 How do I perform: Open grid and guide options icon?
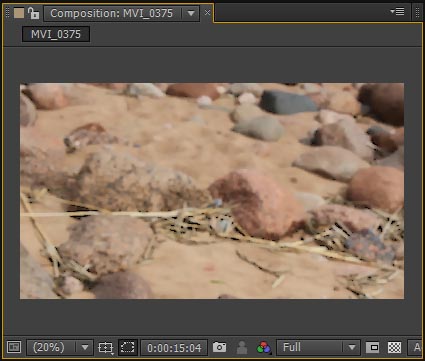coord(106,348)
